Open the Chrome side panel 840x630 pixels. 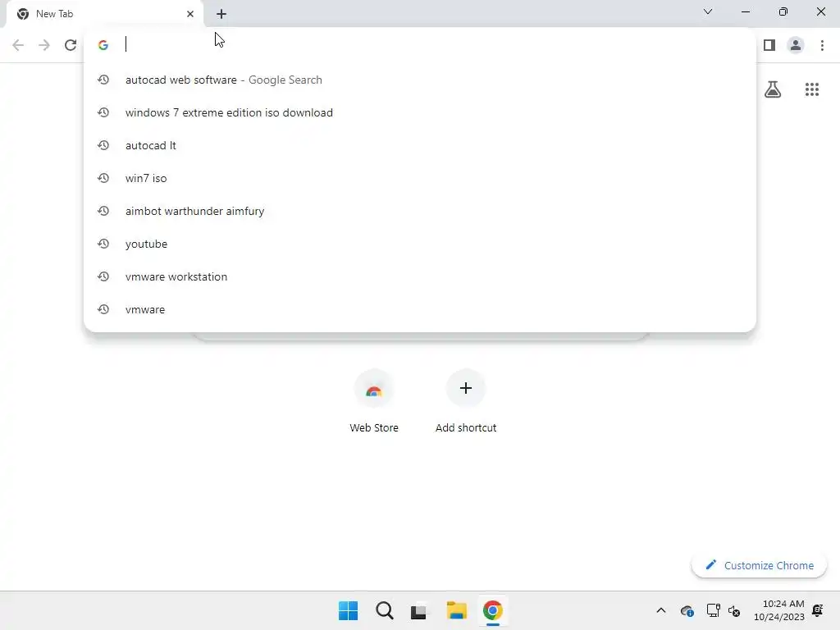point(769,45)
